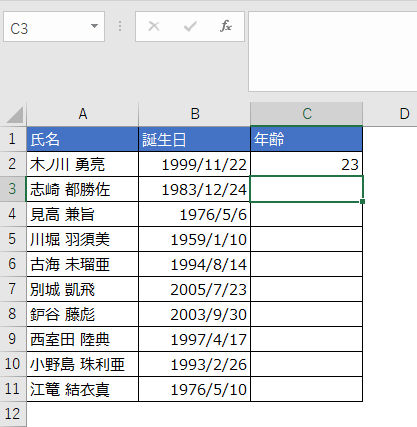Screen dimensions: 417x427
Task: Select row 12 header
Action: (x=13, y=414)
